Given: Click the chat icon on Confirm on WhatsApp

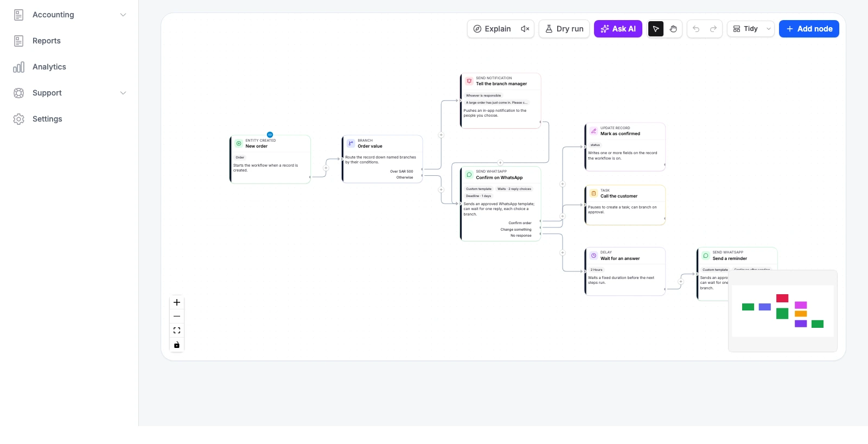Looking at the screenshot, I should coord(469,175).
